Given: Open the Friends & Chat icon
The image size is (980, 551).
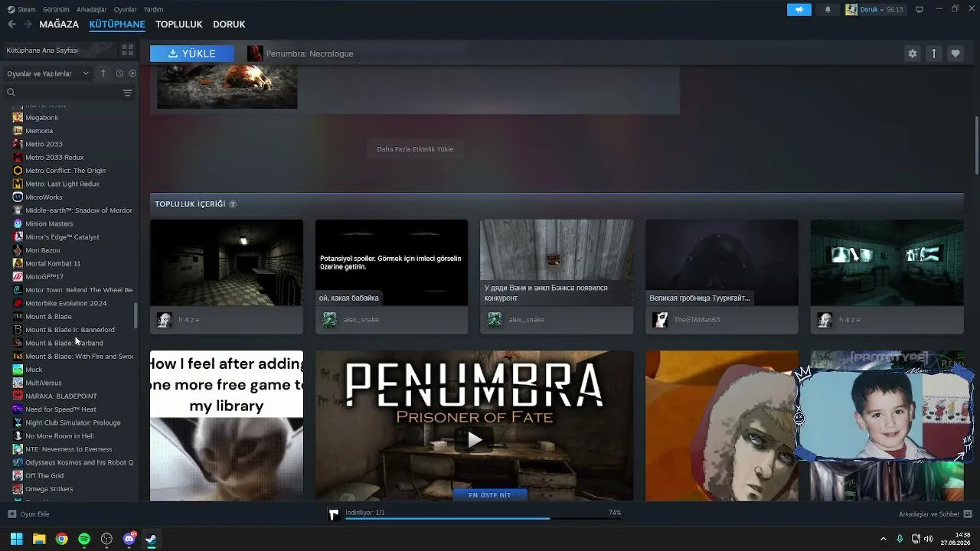Looking at the screenshot, I should pyautogui.click(x=968, y=514).
